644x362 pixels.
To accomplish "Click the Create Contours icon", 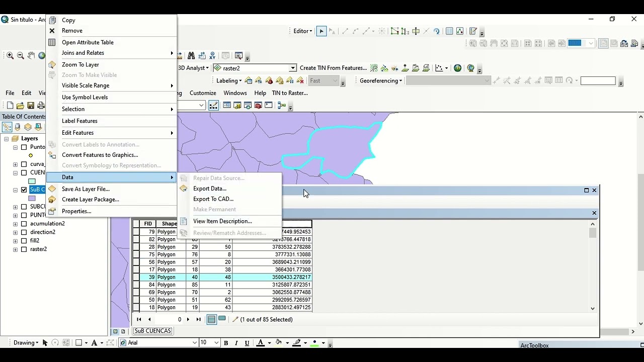I will [374, 68].
